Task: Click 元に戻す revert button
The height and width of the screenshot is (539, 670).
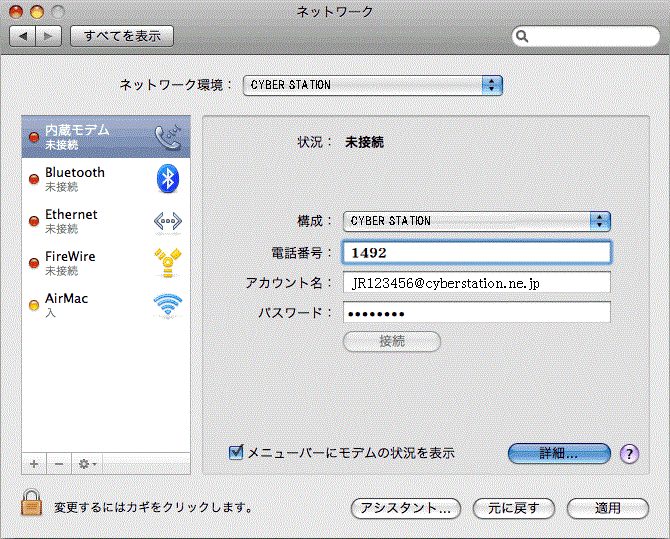Action: click(514, 508)
